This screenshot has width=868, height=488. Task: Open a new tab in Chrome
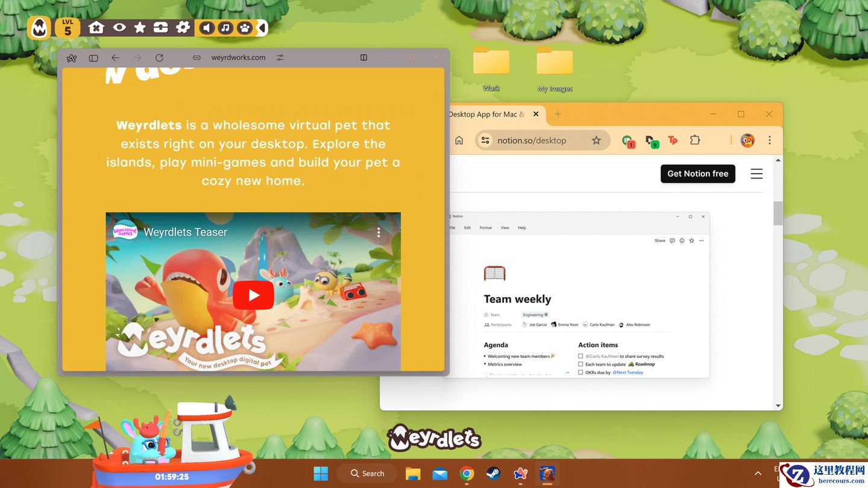point(558,114)
